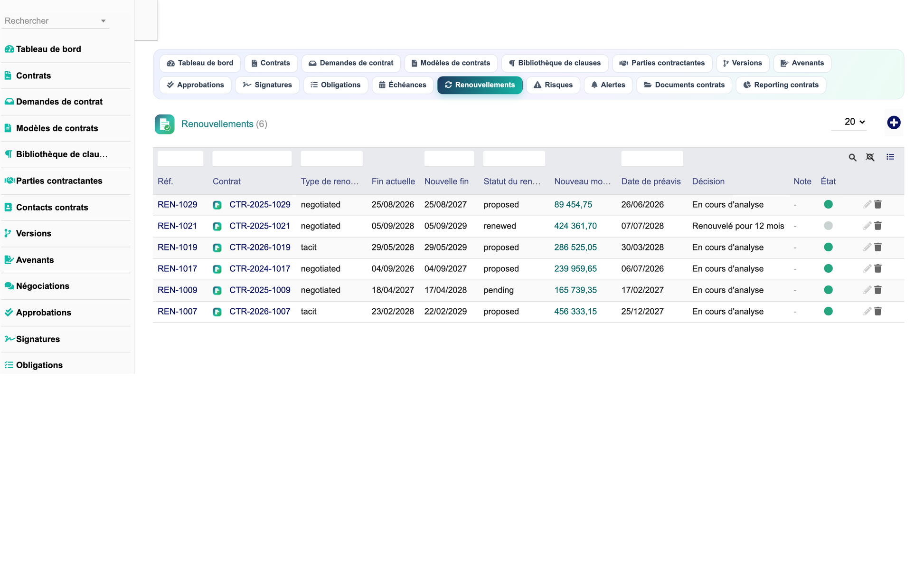Image resolution: width=924 pixels, height=572 pixels.
Task: Open renewal link REN-1029
Action: (x=177, y=205)
